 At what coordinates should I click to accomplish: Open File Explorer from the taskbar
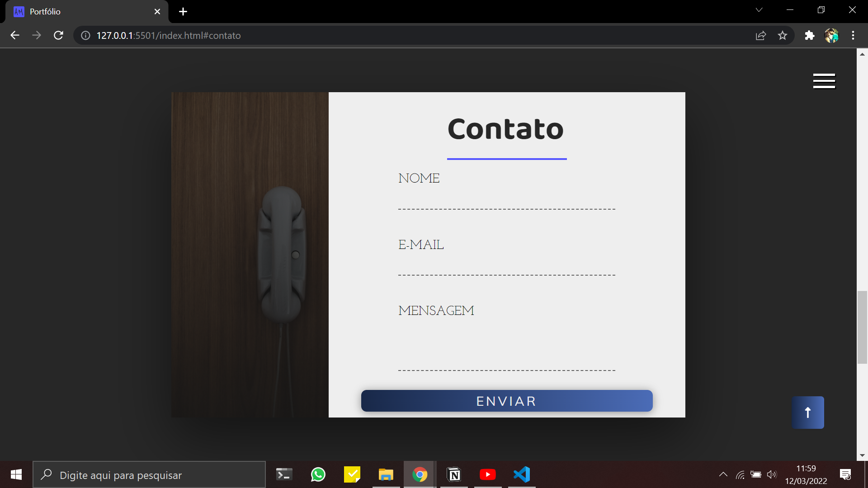[x=386, y=474]
